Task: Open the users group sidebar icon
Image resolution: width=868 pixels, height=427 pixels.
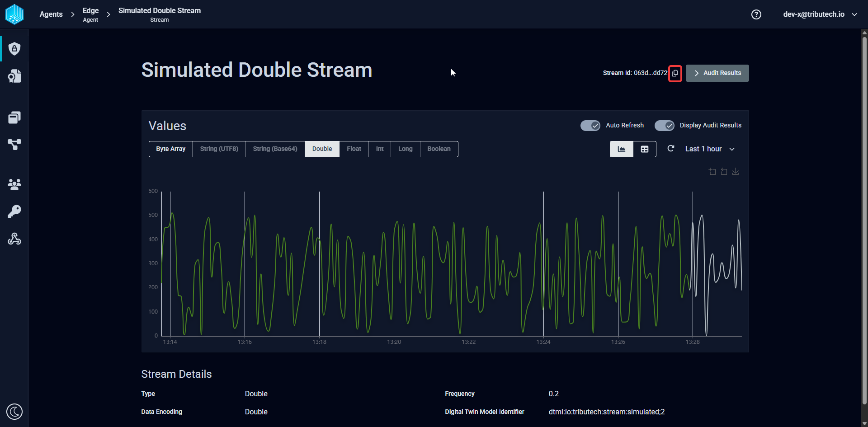Action: coord(14,184)
